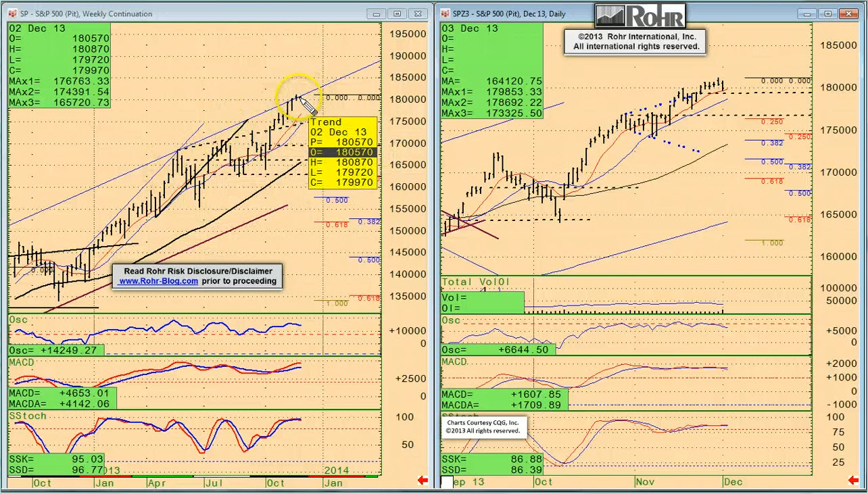Click the Osc value readout +14249.27
The width and height of the screenshot is (868, 494).
[x=56, y=350]
